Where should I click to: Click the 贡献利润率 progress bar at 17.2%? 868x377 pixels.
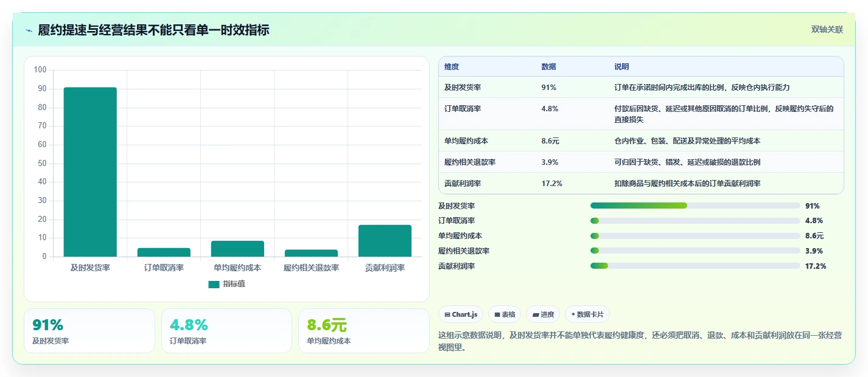pos(695,266)
